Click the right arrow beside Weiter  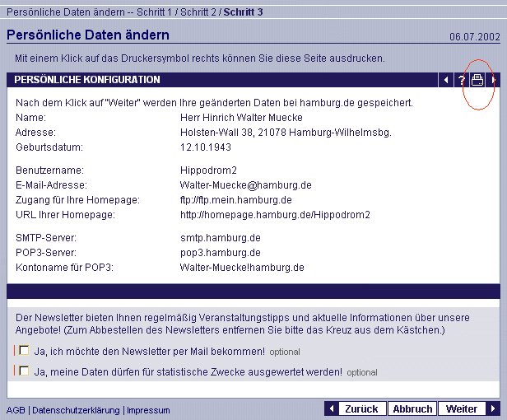pos(492,408)
